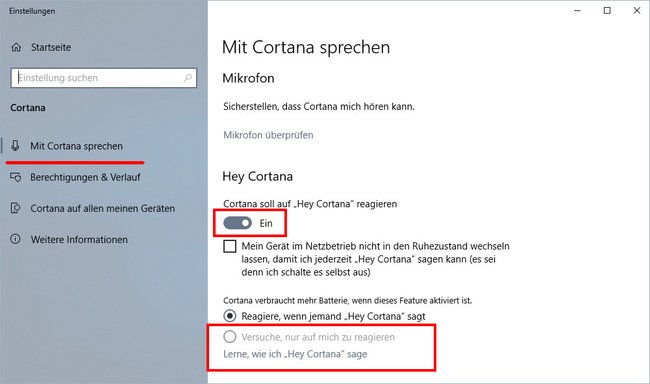Viewport: 650px width, 384px height.
Task: Close the Einstellungen window
Action: (637, 11)
